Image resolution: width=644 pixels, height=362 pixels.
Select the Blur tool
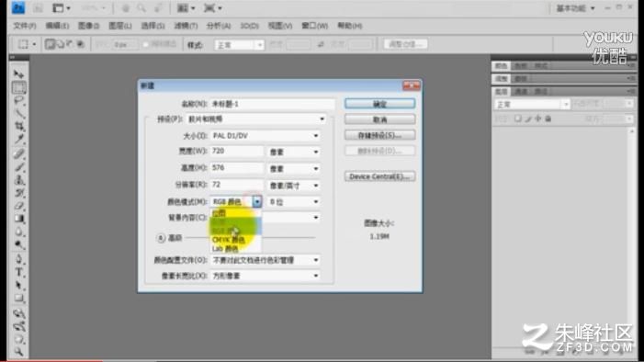tap(19, 232)
